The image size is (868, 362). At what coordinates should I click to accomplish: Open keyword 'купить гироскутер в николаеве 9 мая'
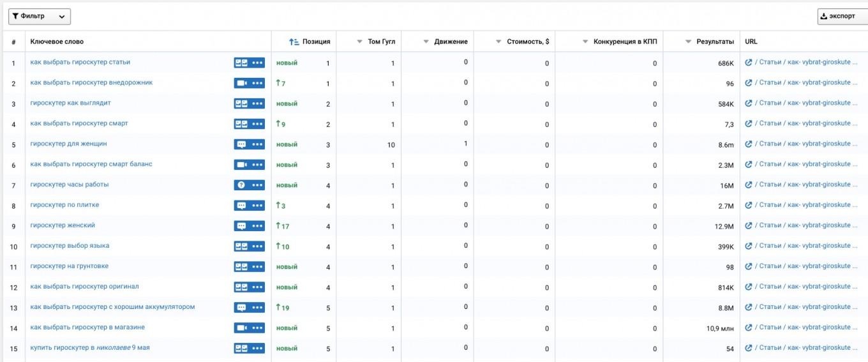[90, 348]
